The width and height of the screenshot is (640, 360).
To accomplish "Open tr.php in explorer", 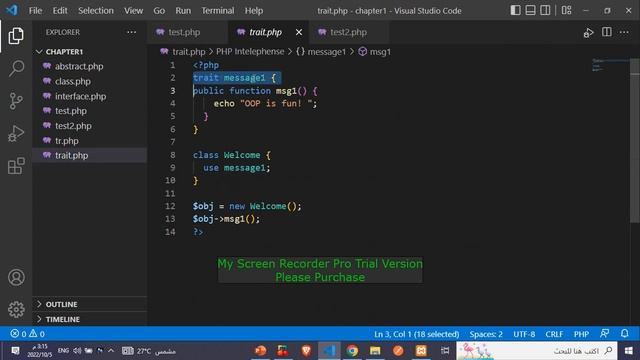I will (x=89, y=141).
